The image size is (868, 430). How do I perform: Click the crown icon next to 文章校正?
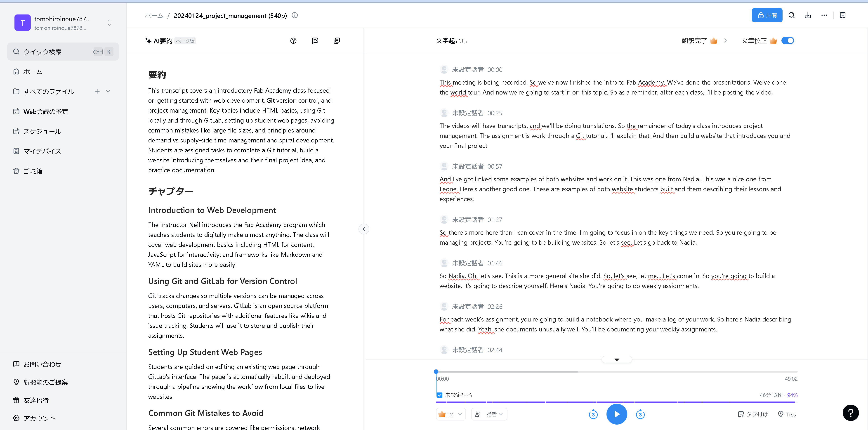point(773,40)
